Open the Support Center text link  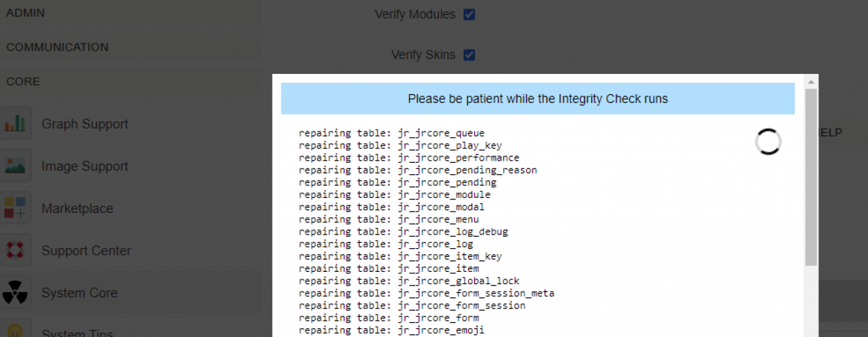(x=86, y=251)
